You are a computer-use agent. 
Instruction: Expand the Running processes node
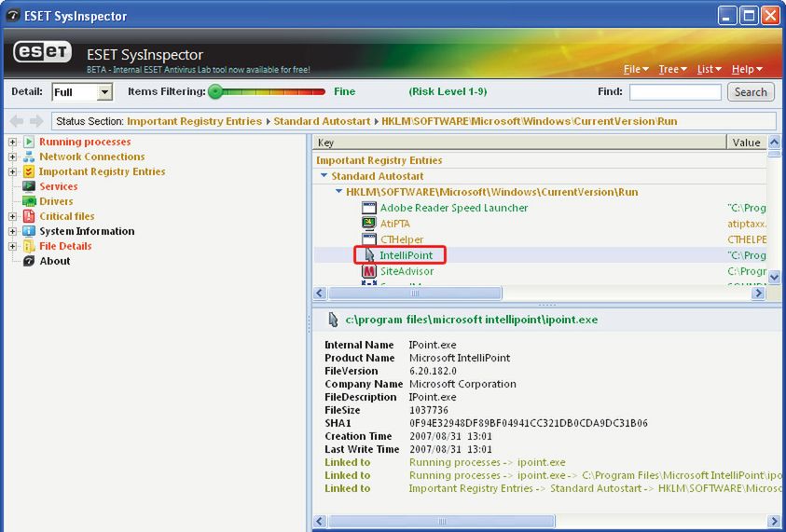tap(12, 143)
